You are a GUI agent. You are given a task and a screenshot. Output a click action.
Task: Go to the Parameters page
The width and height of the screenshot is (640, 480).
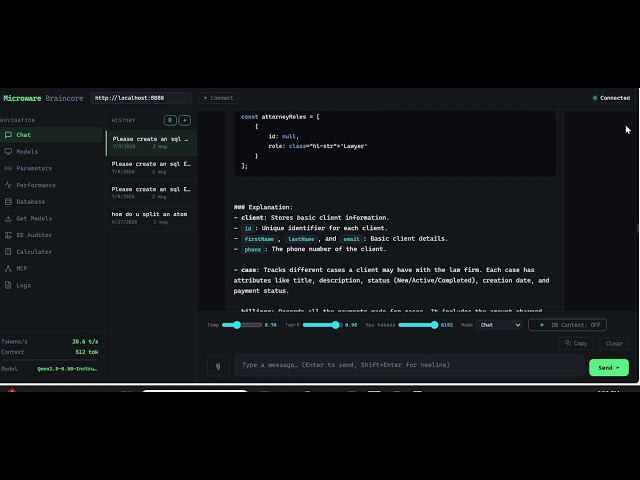coord(51,168)
